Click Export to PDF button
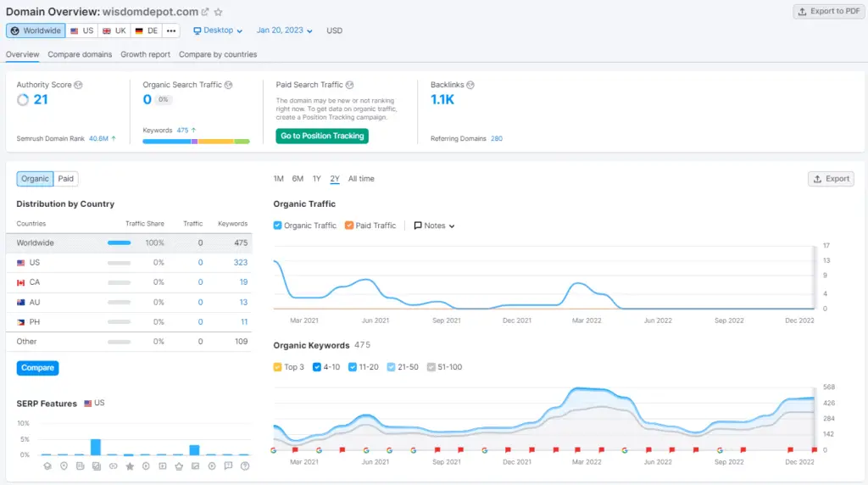868x485 pixels. (x=829, y=11)
